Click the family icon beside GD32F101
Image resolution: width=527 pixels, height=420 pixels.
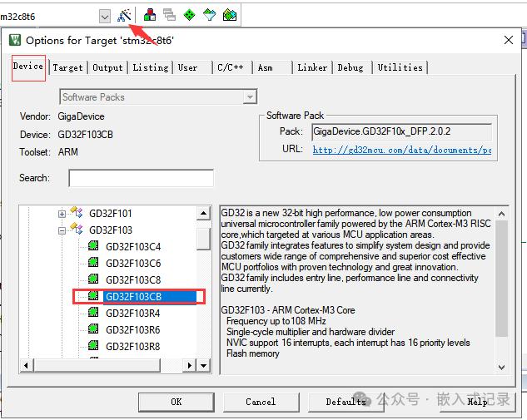click(77, 212)
